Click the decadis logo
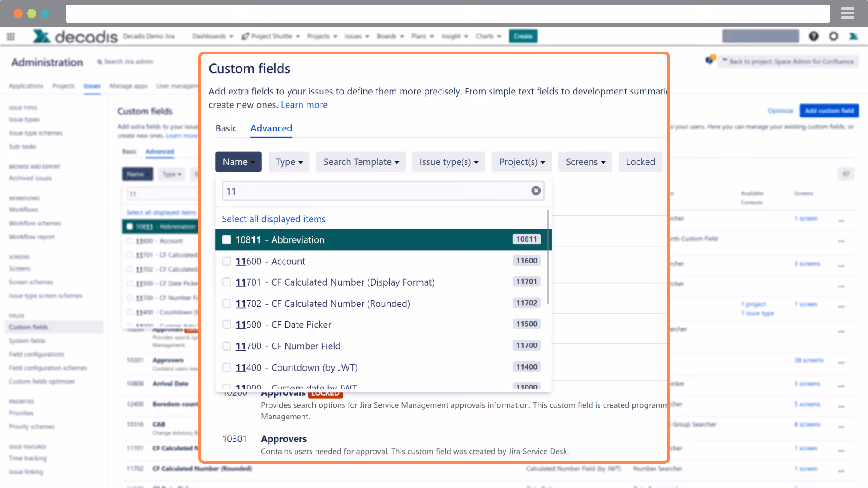The height and width of the screenshot is (488, 868). coord(75,36)
